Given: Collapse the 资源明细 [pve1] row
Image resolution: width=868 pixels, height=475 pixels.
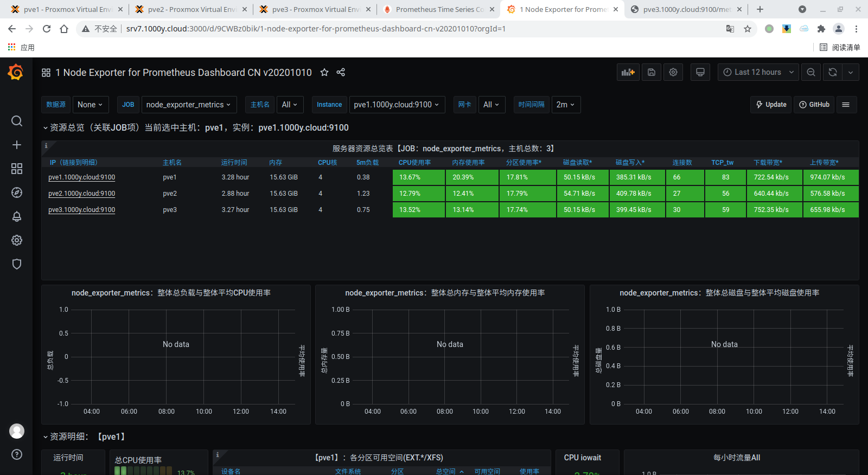Looking at the screenshot, I should coord(46,437).
